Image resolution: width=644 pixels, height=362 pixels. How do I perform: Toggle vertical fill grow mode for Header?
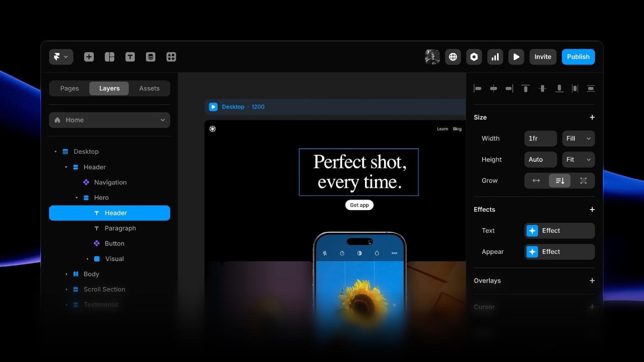[559, 181]
